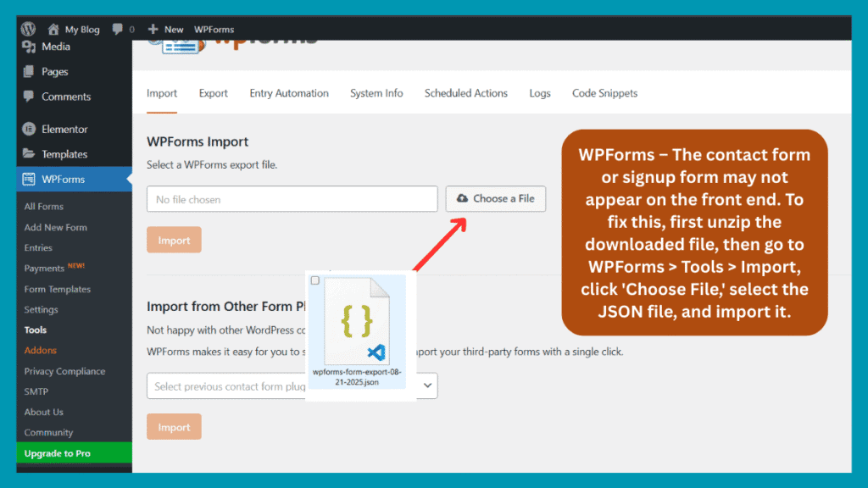Open Elementor menu label in sidebar
Viewport: 868px width, 488px height.
64,130
